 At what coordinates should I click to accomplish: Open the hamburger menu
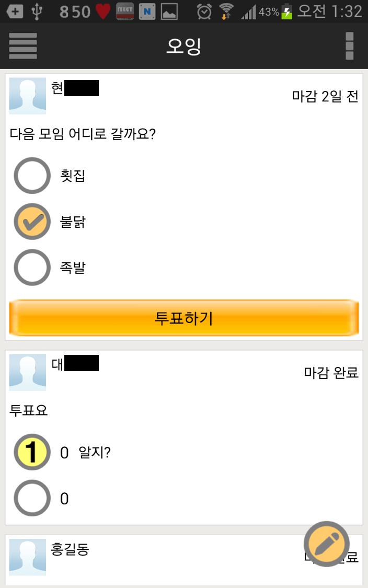click(23, 46)
